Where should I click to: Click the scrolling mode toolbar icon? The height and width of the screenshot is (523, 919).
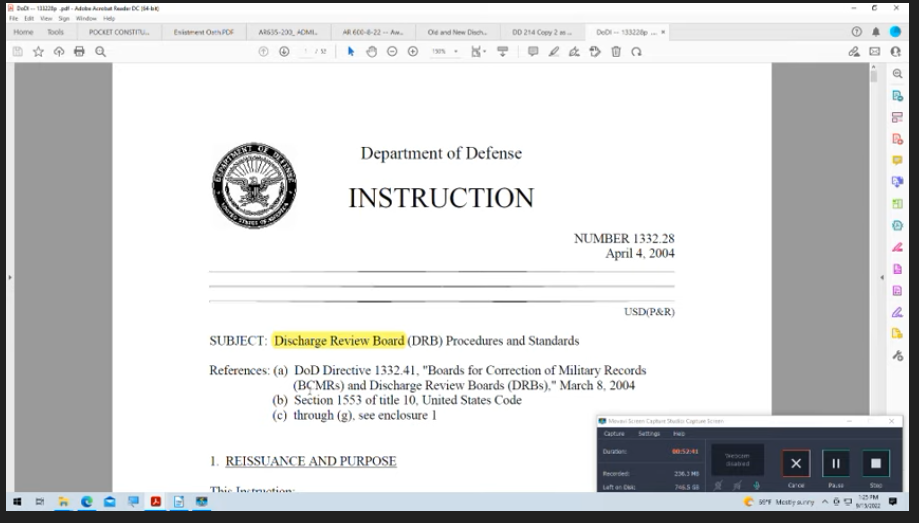click(x=502, y=52)
